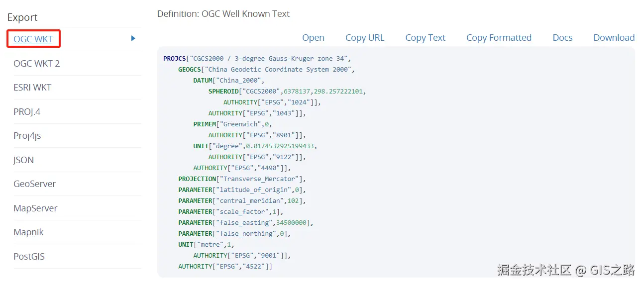
Task: Download the WKT definition file
Action: click(x=614, y=38)
